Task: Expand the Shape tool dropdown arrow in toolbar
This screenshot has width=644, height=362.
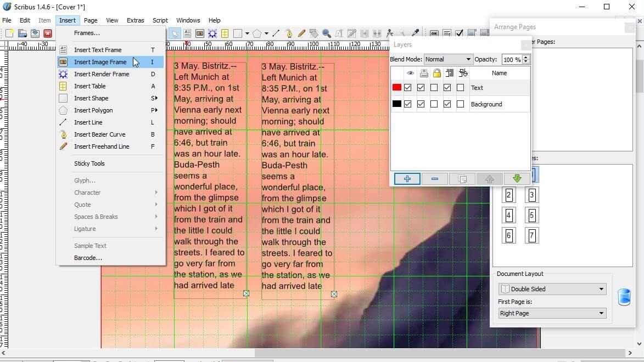Action: coord(247,33)
